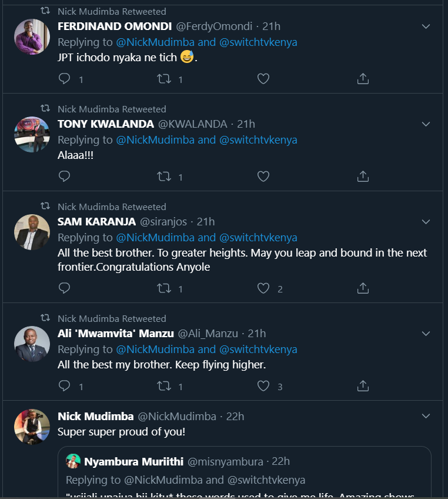The image size is (448, 499).
Task: Reply to Ali Manzu's tweet
Action: [x=65, y=386]
